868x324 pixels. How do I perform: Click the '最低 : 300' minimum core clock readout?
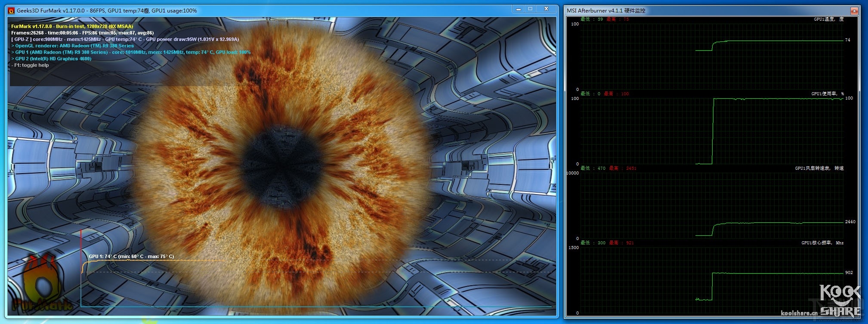(x=593, y=243)
